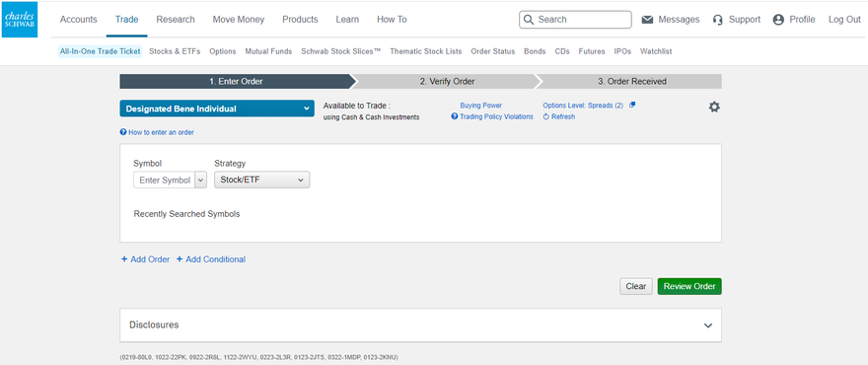Viewport: 868px width, 365px height.
Task: Open trade settings gear icon
Action: (714, 108)
